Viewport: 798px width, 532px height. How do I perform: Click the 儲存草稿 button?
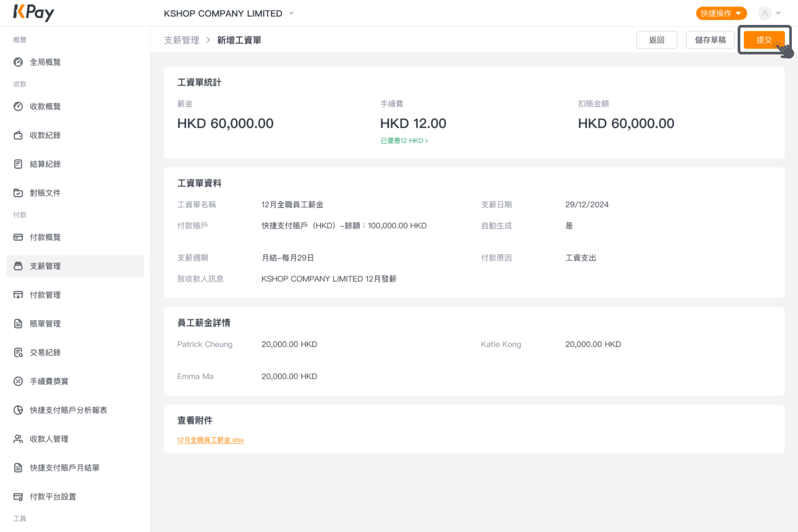(710, 40)
